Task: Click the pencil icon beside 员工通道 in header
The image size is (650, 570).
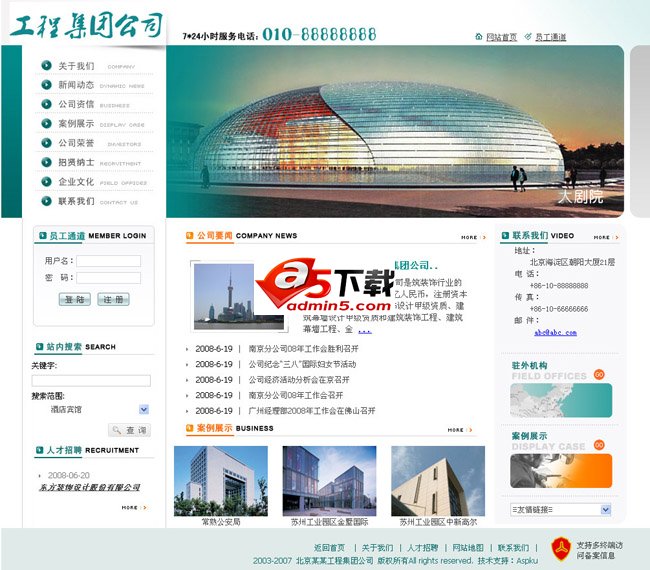Action: 528,36
